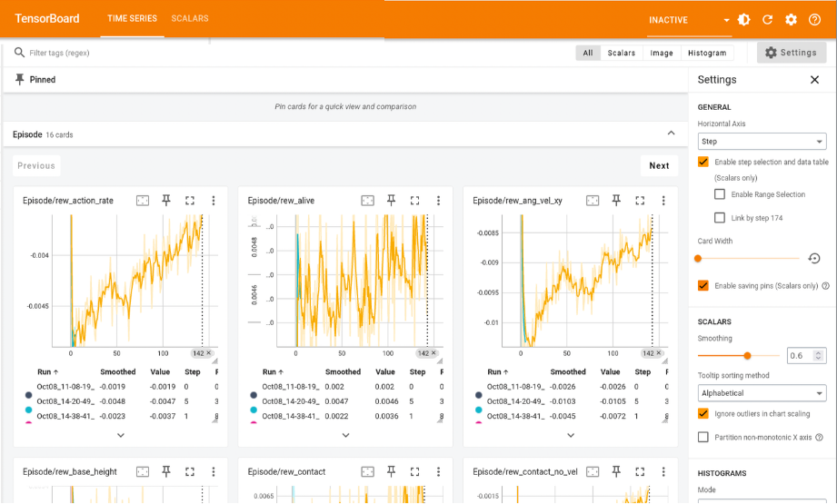Go to Next page of cards
Viewport: 837px width, 504px height.
[x=659, y=165]
